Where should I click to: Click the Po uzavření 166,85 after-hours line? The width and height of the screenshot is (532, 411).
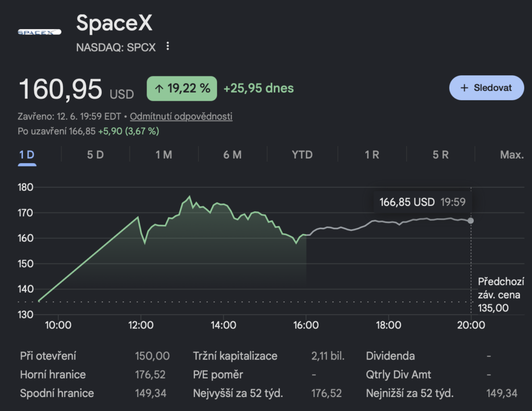coord(88,131)
